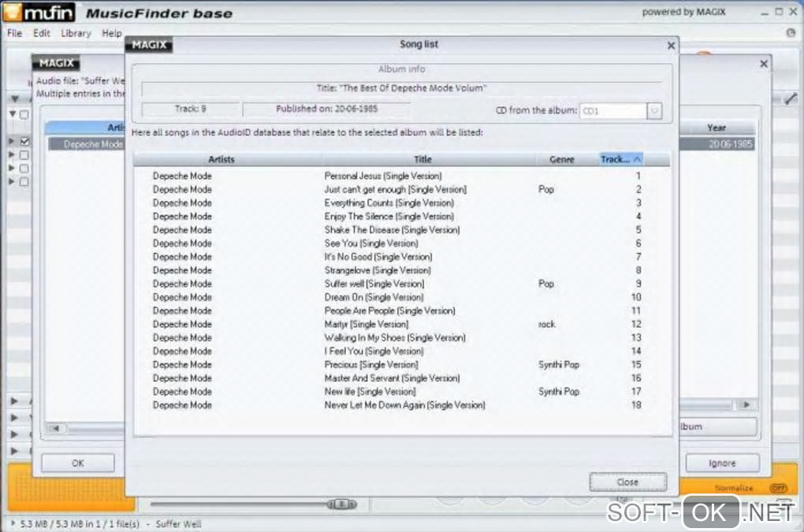The image size is (804, 532).
Task: Select New life (Single Version) row
Action: [401, 392]
